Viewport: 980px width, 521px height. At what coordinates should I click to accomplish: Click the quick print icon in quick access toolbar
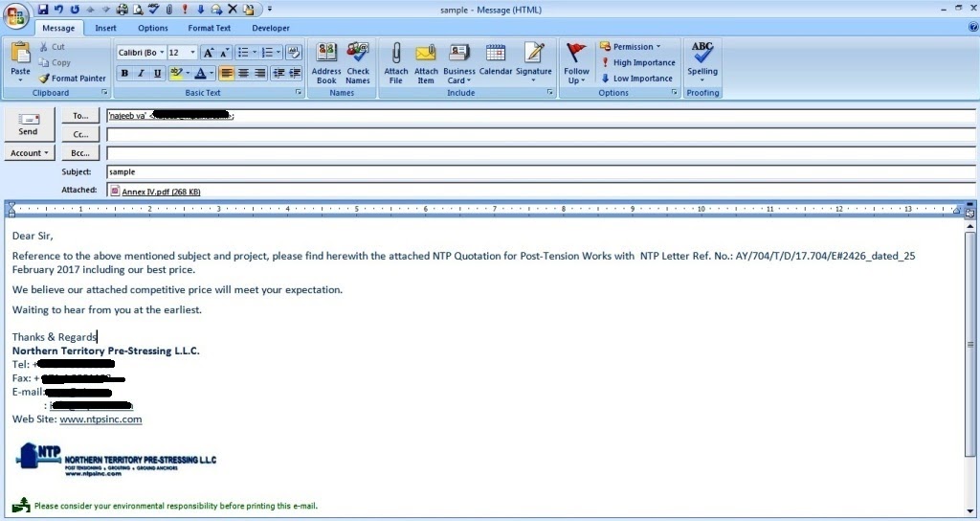122,9
